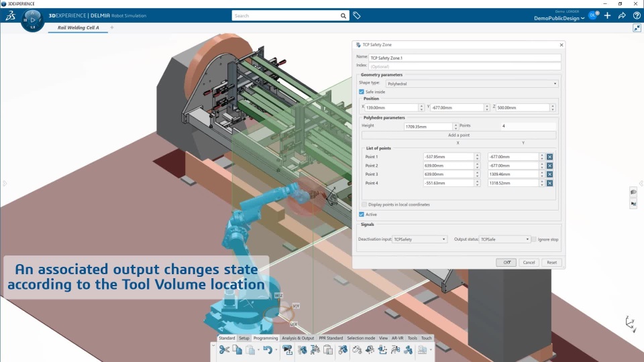Click the OK button in TCP Safety Zone
This screenshot has width=644, height=362.
coord(506,262)
